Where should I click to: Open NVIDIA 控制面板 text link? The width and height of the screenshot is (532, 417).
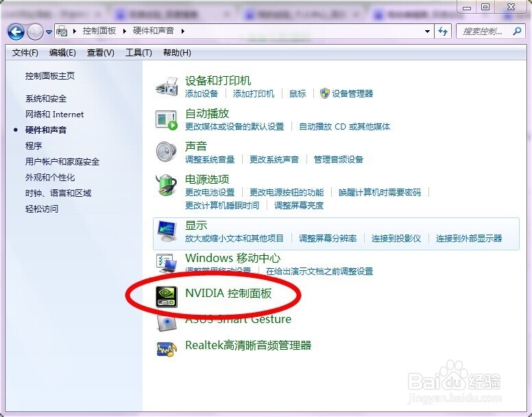pyautogui.click(x=228, y=293)
